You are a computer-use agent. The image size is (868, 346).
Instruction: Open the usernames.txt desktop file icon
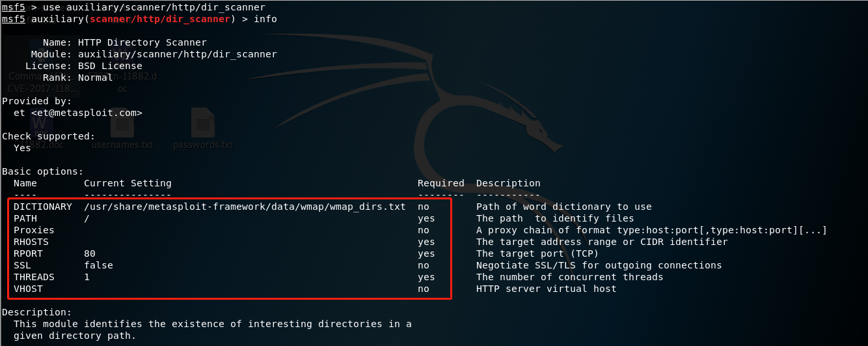[x=122, y=123]
